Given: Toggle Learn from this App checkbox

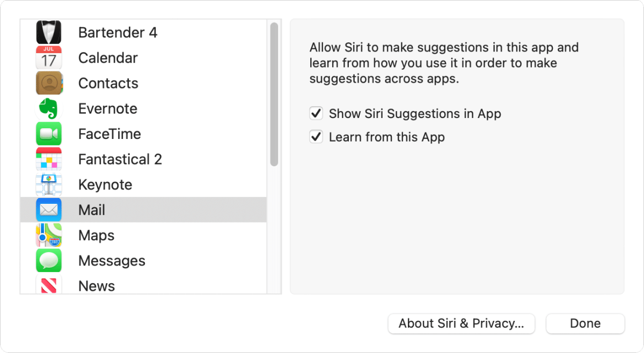Looking at the screenshot, I should point(316,137).
